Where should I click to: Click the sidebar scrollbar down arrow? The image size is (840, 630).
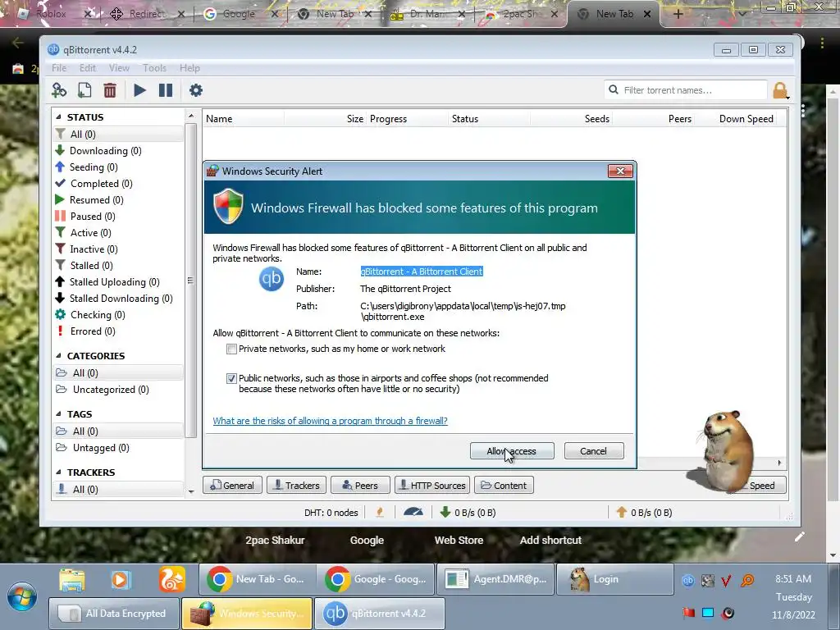191,491
